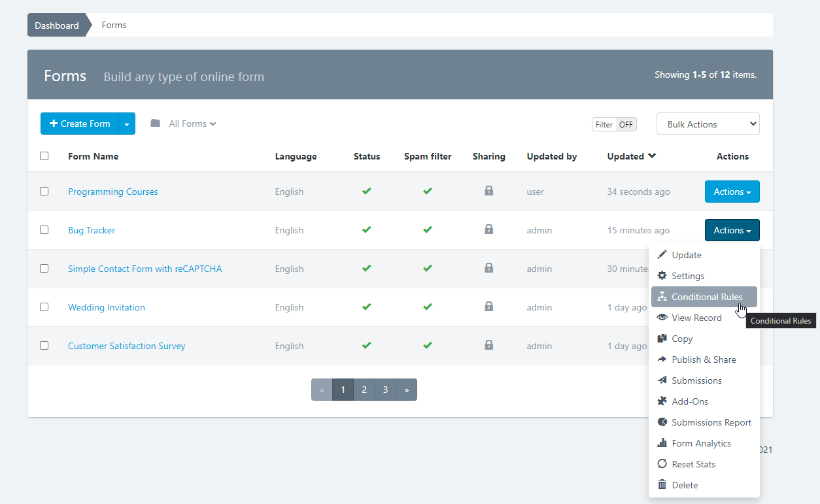Click the lock sharing icon for Programming Courses
The height and width of the screenshot is (504, 820).
tap(488, 191)
